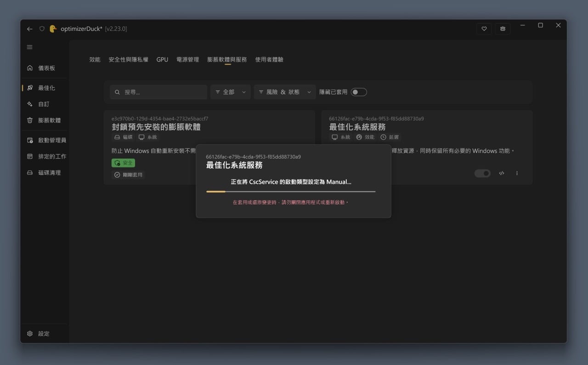
Task: Click the 剛剛套用 status badge
Action: point(128,175)
